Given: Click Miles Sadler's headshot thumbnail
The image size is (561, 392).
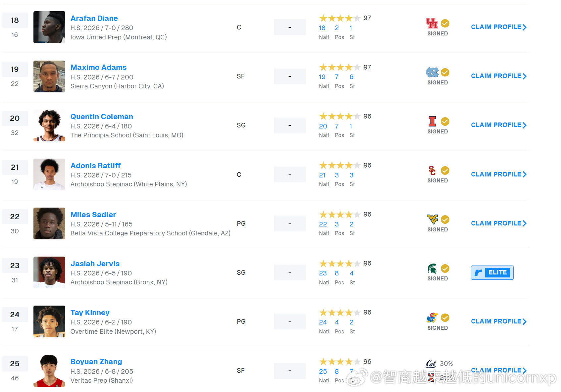Looking at the screenshot, I should [x=49, y=223].
